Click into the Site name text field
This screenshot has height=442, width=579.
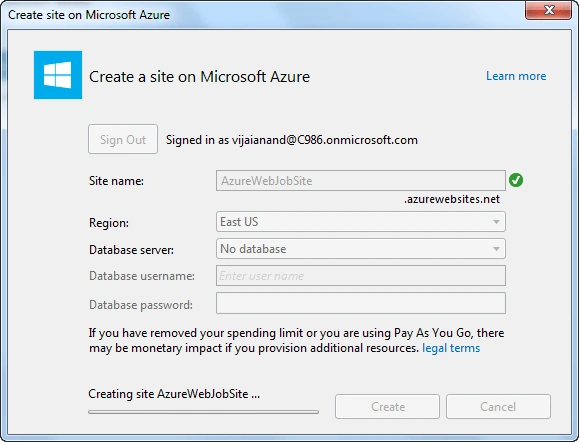click(x=361, y=181)
